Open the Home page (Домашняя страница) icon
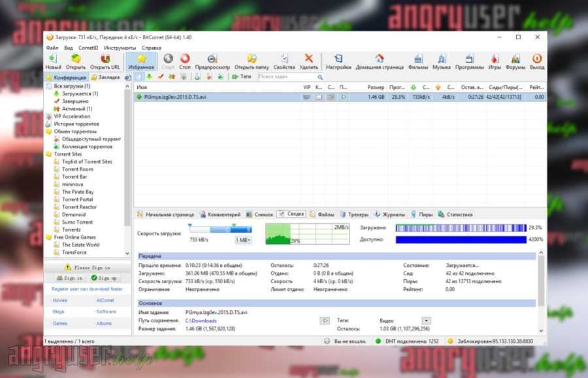Viewport: 588px width, 378px height. click(x=379, y=61)
